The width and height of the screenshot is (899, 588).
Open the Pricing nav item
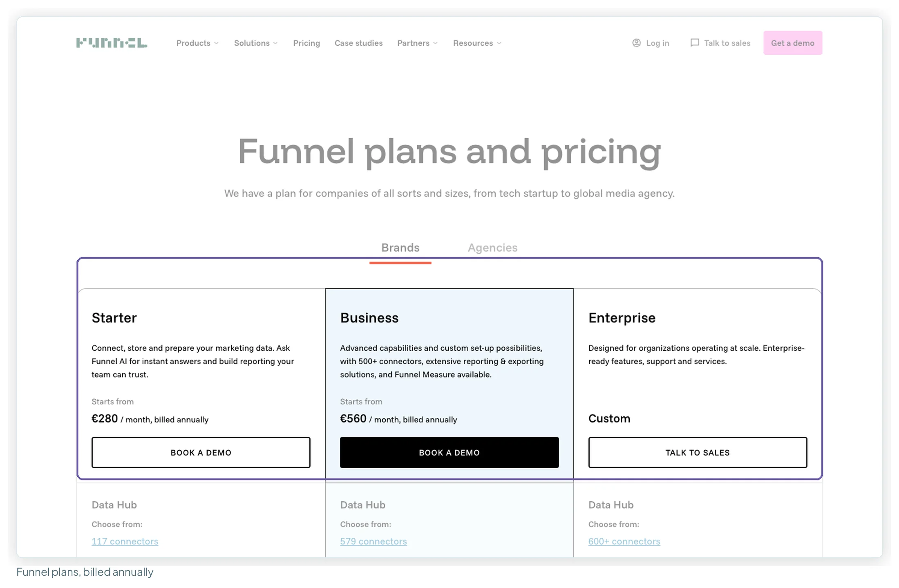pos(306,43)
